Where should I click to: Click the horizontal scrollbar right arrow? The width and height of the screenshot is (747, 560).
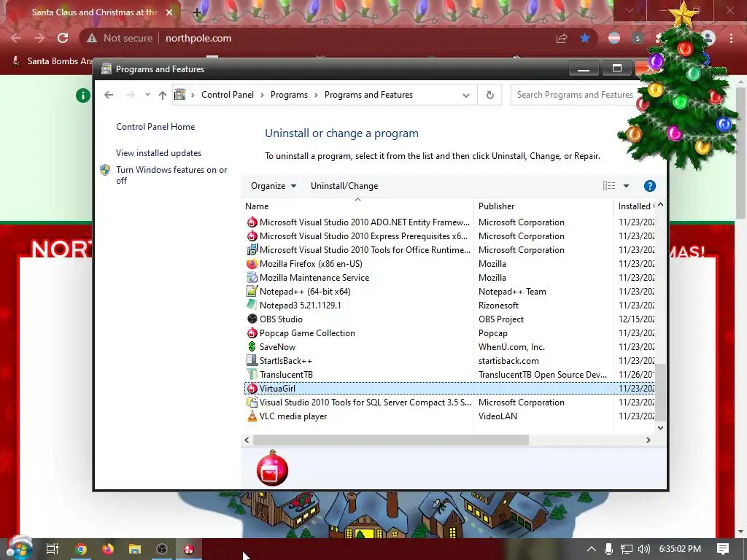tap(648, 440)
